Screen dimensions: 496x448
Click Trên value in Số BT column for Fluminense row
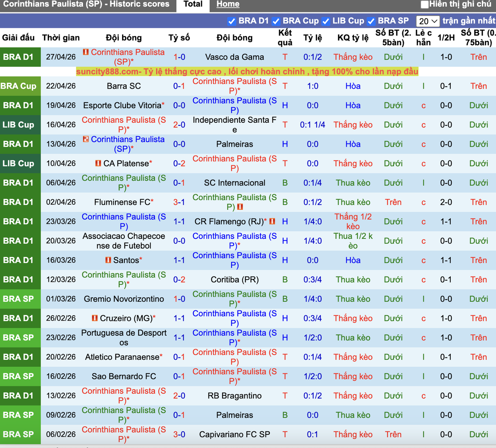click(x=393, y=202)
